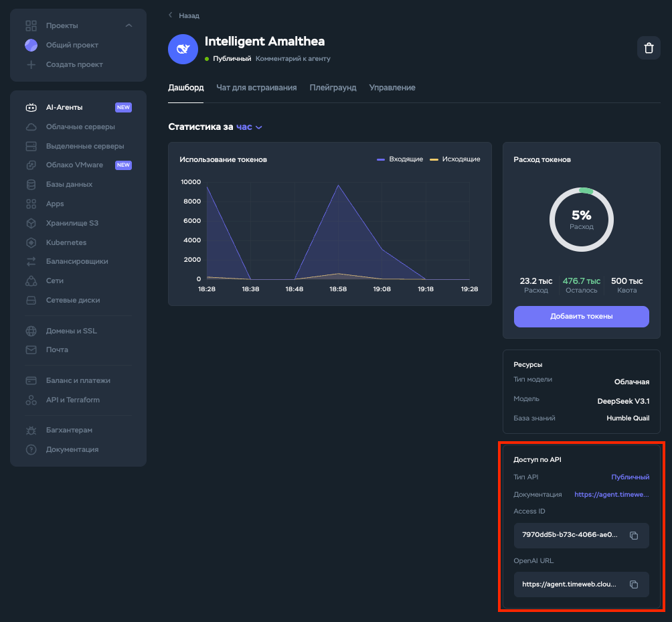Switch to the Плейграунд tab
This screenshot has width=672, height=622.
(333, 88)
